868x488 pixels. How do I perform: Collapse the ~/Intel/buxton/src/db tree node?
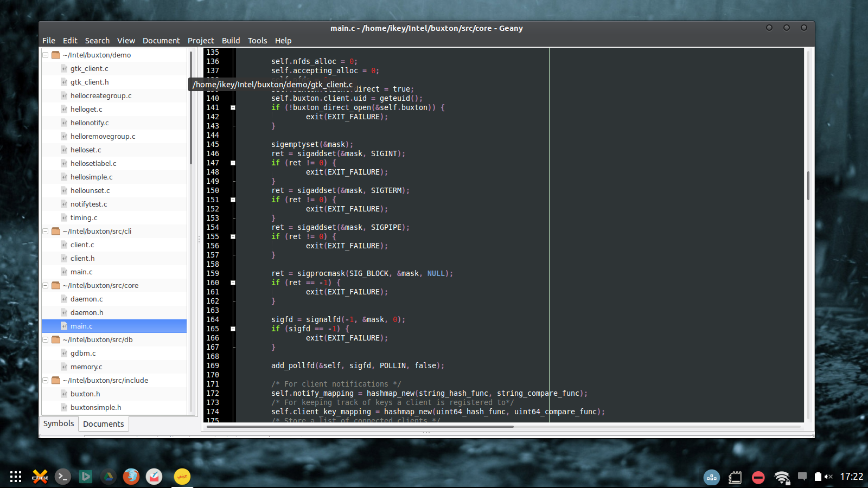[46, 339]
